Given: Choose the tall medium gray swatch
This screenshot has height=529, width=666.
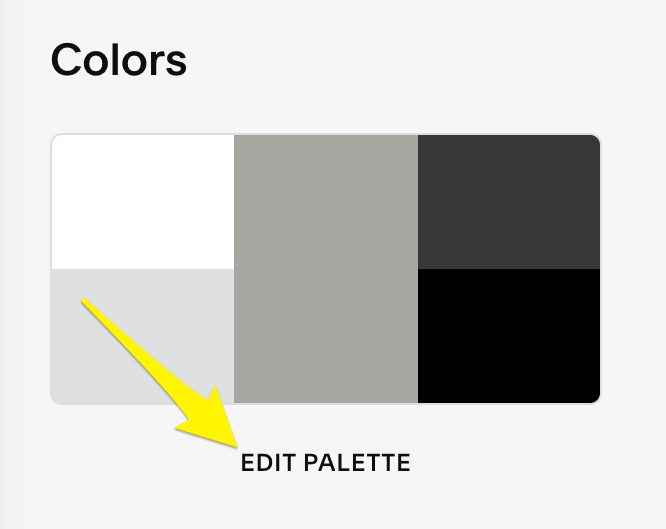Looking at the screenshot, I should pyautogui.click(x=326, y=268).
